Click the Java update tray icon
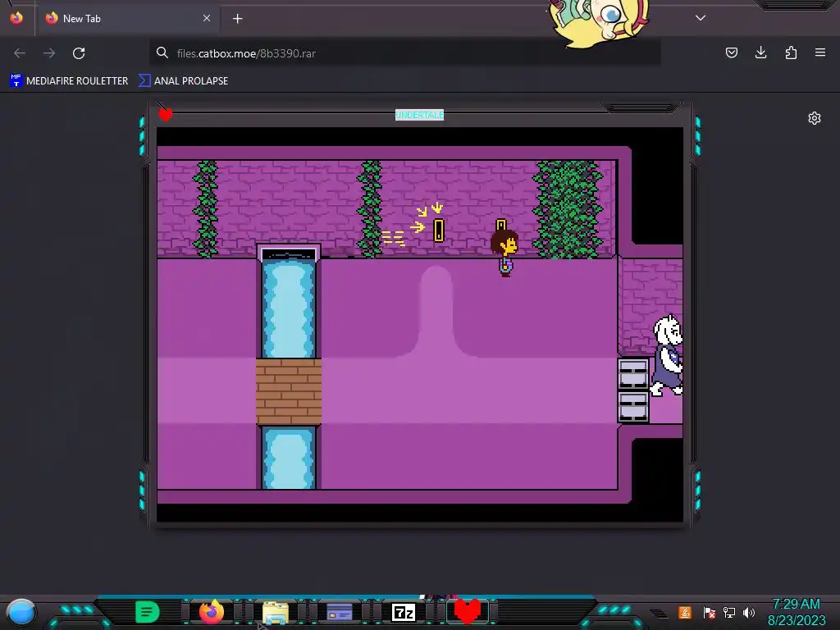 [685, 612]
